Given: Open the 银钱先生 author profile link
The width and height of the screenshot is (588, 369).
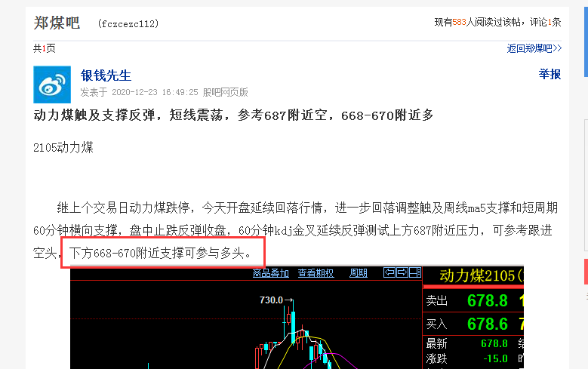Looking at the screenshot, I should point(106,75).
